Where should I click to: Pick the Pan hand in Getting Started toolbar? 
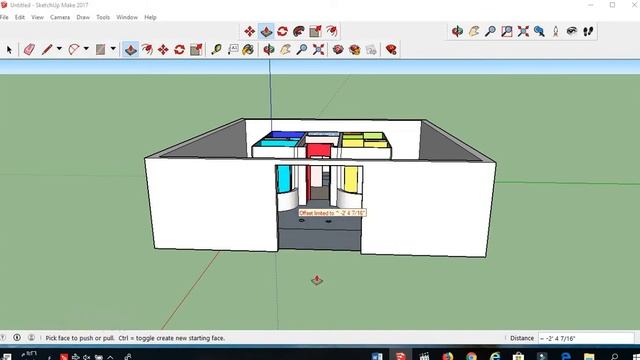pyautogui.click(x=285, y=50)
